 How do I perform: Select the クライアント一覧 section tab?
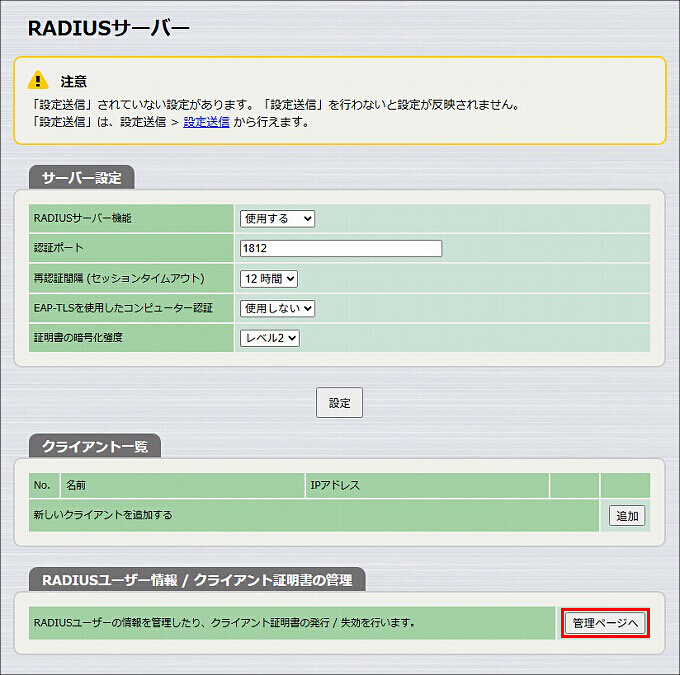(95, 446)
